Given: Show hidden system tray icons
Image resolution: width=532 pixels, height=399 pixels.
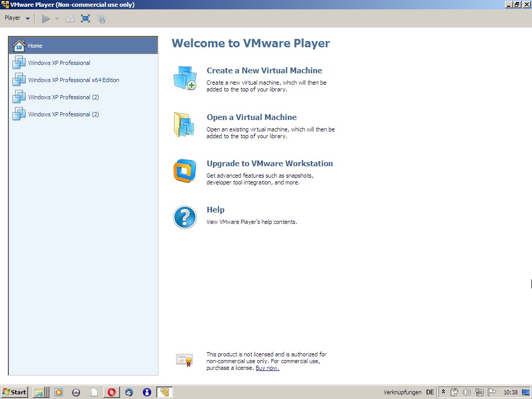Looking at the screenshot, I should pos(443,392).
